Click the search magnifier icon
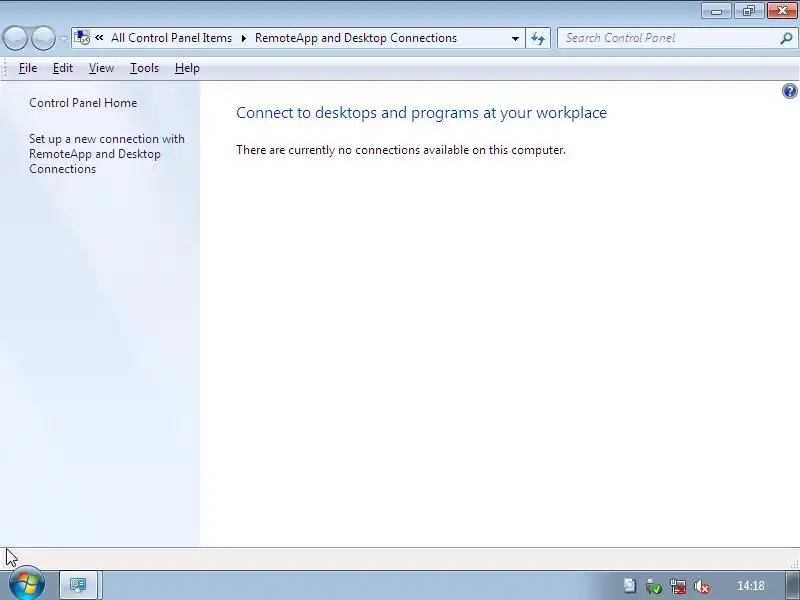The height and width of the screenshot is (600, 800). (786, 38)
